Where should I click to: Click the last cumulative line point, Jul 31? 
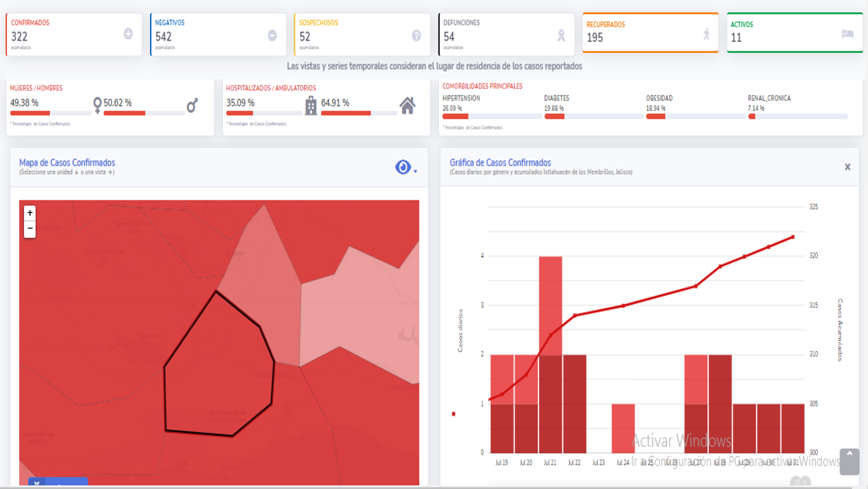[x=792, y=237]
